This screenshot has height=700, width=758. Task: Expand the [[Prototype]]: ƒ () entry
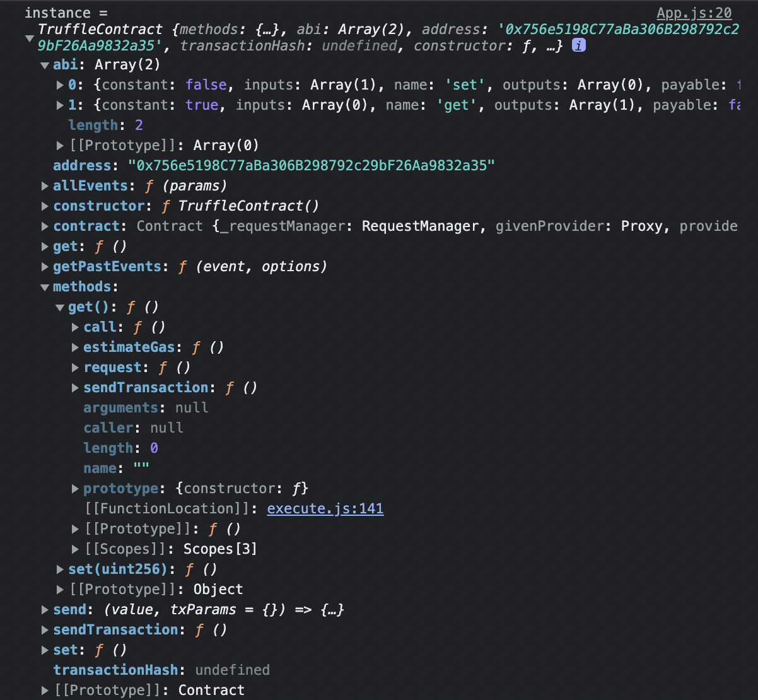(76, 529)
